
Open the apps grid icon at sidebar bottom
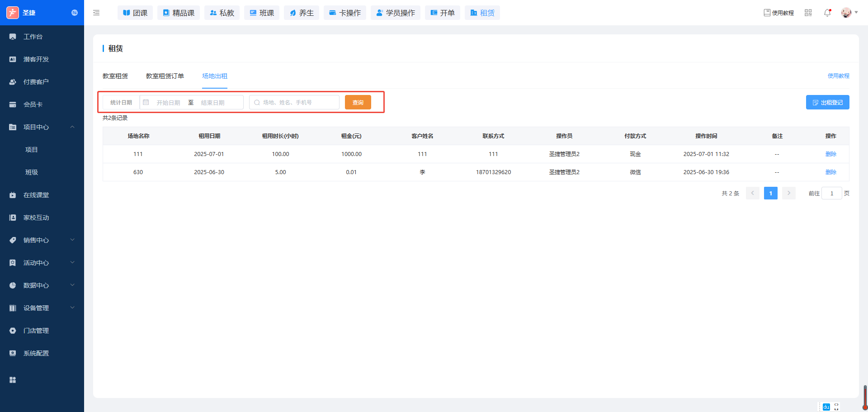click(x=13, y=380)
